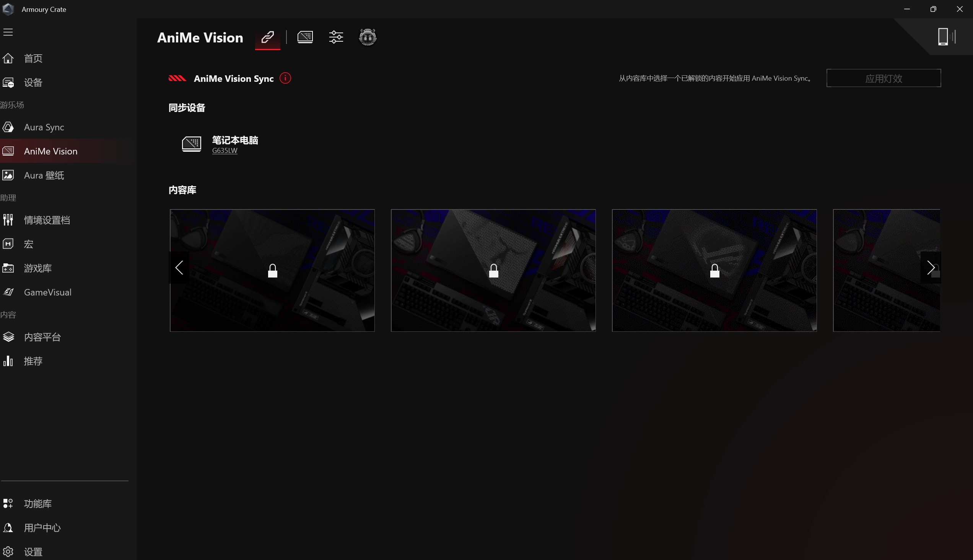Screen dimensions: 973x560
Task: Click the 功能库 icon in sidebar
Action: tap(8, 503)
